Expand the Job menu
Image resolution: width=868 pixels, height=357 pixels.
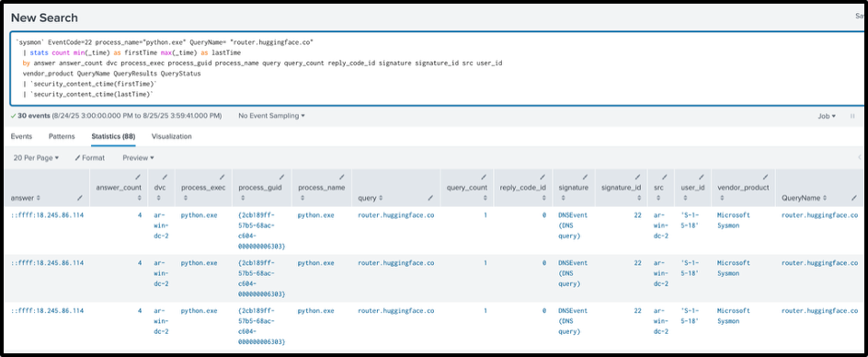[x=827, y=116]
